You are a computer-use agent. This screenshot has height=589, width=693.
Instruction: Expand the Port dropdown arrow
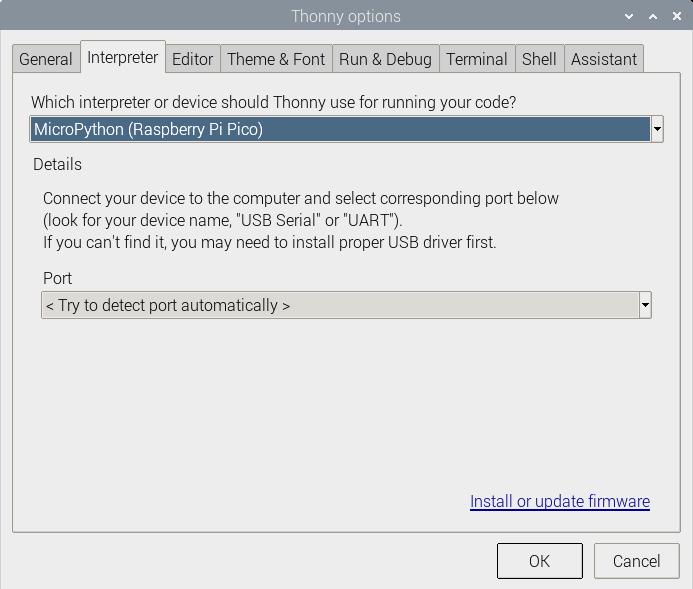point(645,305)
